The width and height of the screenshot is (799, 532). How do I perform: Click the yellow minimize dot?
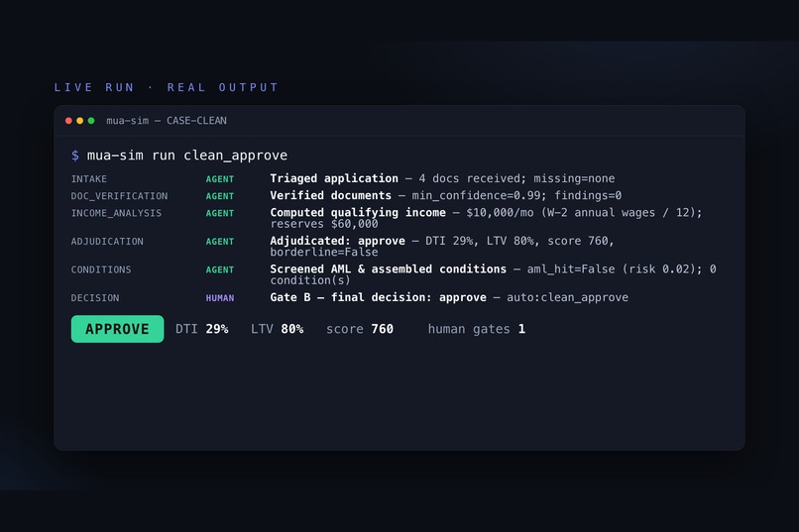coord(79,121)
